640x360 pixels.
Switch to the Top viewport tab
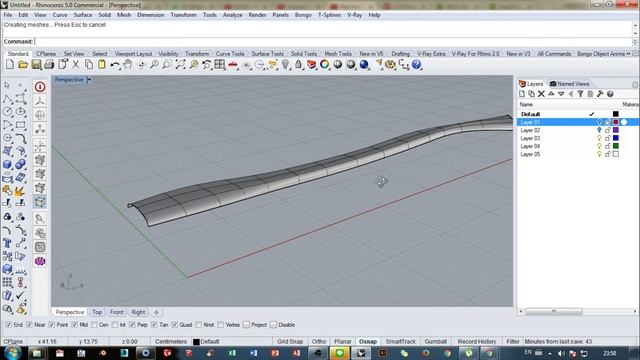tap(97, 312)
